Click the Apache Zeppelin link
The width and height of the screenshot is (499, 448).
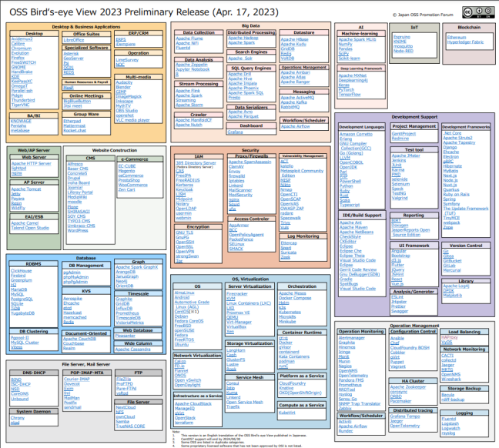190,65
